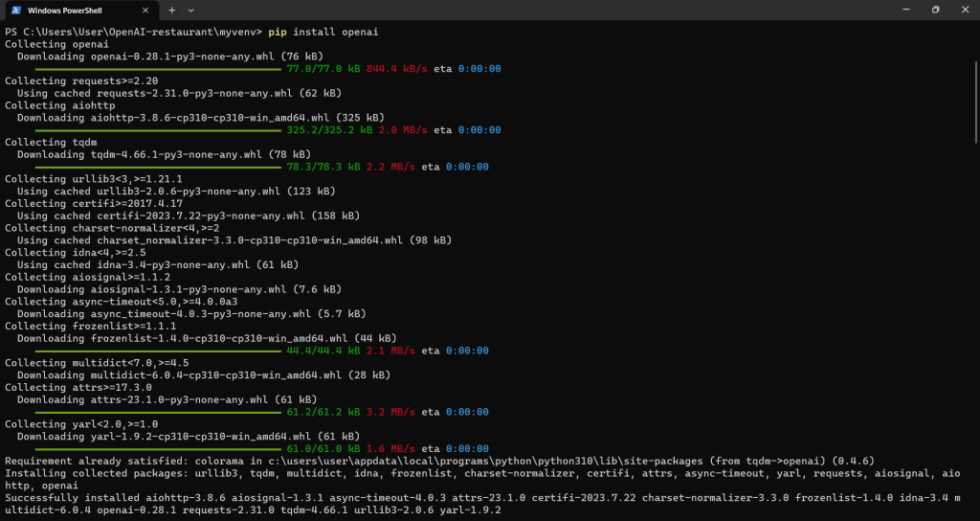This screenshot has width=980, height=521.
Task: Close the terminal window
Action: [x=965, y=10]
